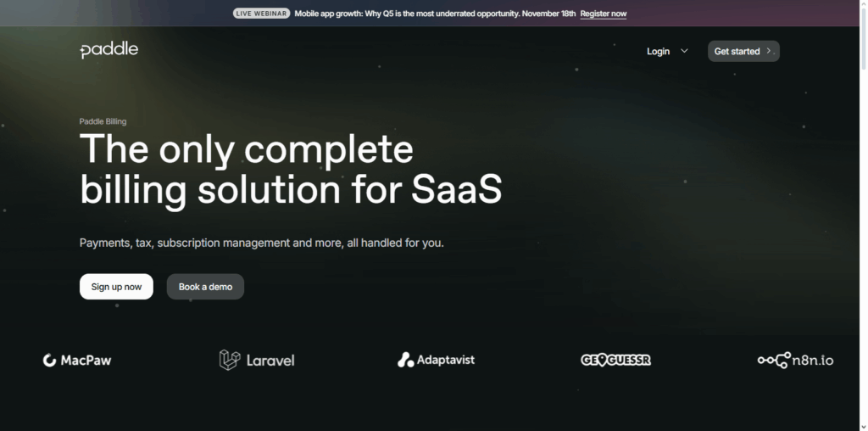868x431 pixels.
Task: Click the Mobile app growth webinar banner text
Action: tap(434, 14)
